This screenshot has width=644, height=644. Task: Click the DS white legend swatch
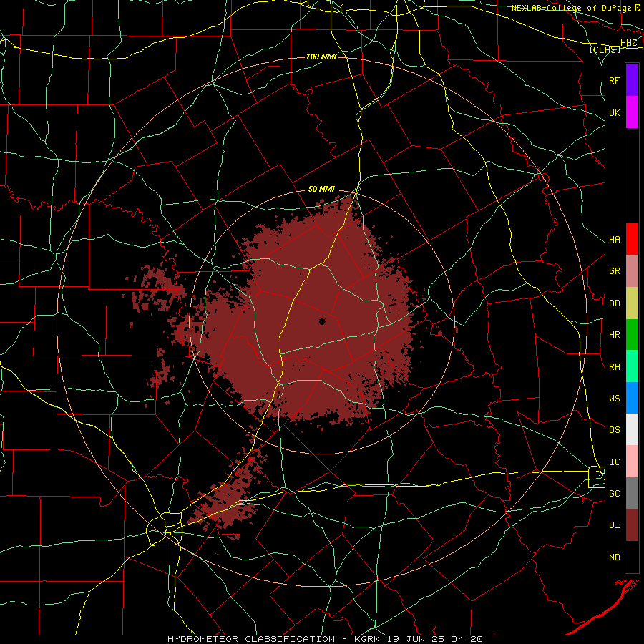[632, 429]
